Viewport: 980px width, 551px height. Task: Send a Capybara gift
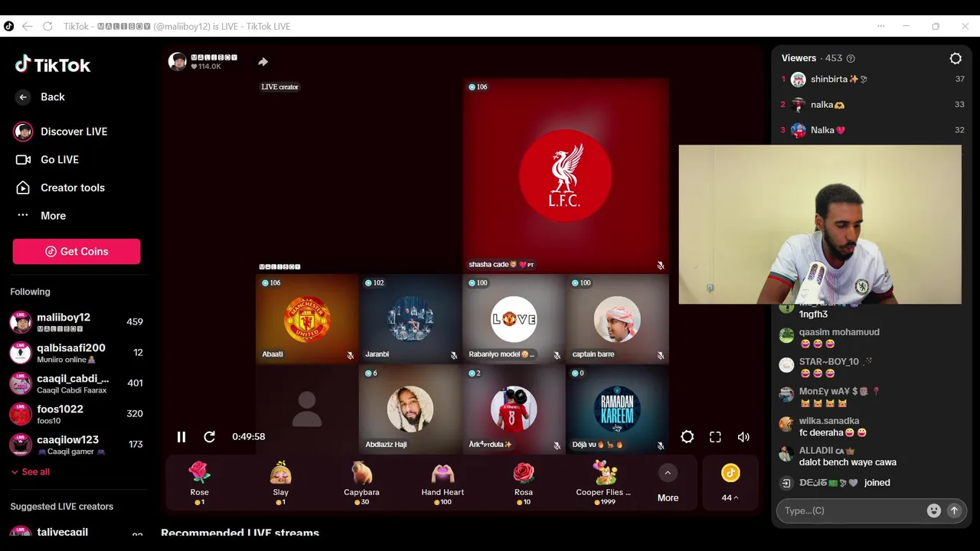pos(361,483)
